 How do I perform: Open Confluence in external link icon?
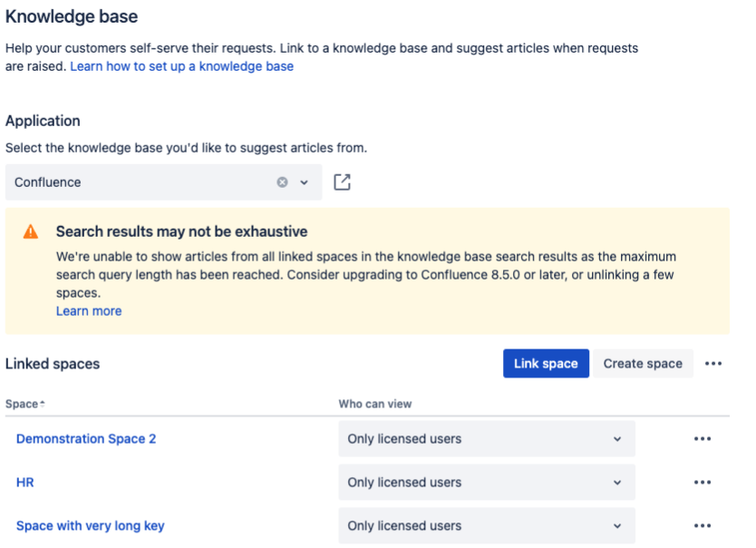[342, 182]
